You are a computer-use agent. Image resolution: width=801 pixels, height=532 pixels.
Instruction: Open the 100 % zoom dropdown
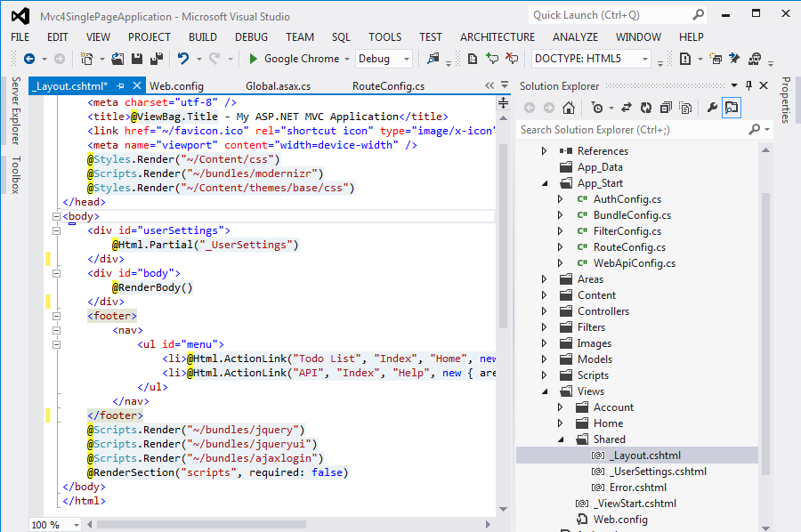pyautogui.click(x=77, y=525)
